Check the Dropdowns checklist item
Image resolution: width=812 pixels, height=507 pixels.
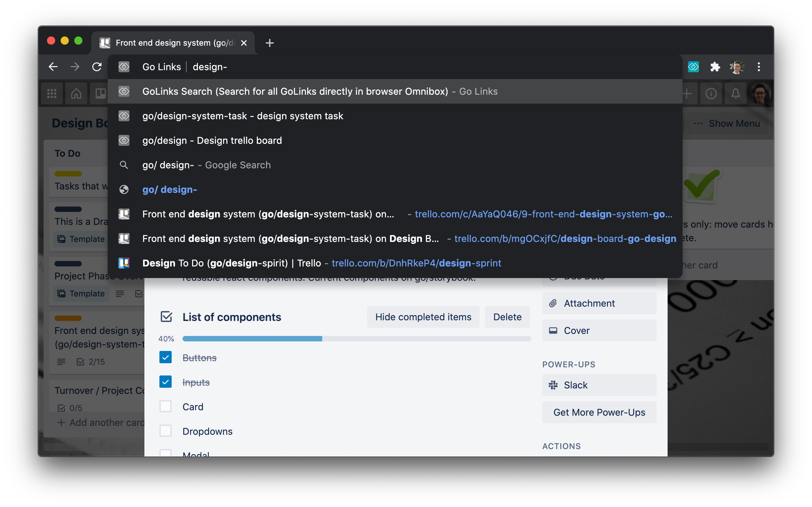click(166, 431)
